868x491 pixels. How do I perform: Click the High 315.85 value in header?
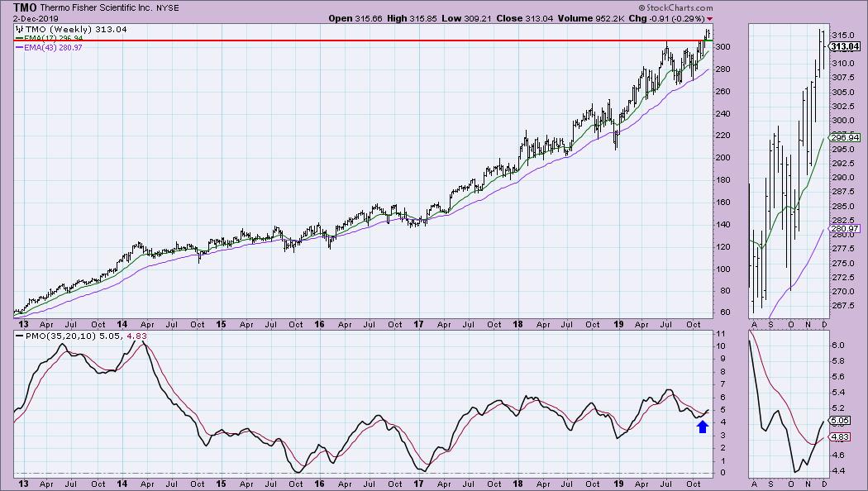[x=412, y=19]
